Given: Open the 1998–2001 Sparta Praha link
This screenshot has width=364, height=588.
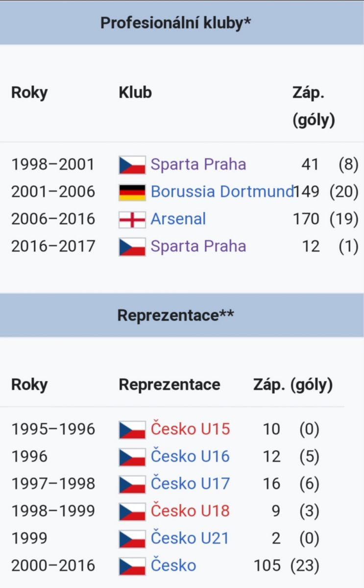Looking at the screenshot, I should click(x=198, y=165).
